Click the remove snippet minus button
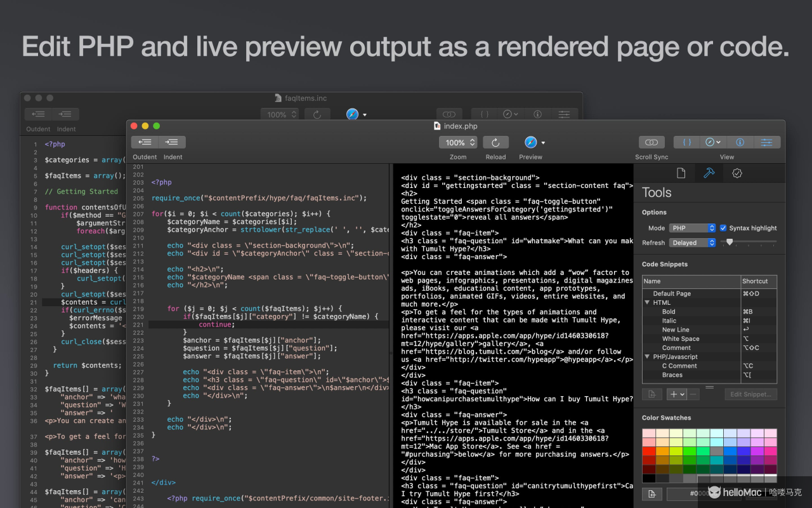The width and height of the screenshot is (812, 508). pyautogui.click(x=693, y=394)
